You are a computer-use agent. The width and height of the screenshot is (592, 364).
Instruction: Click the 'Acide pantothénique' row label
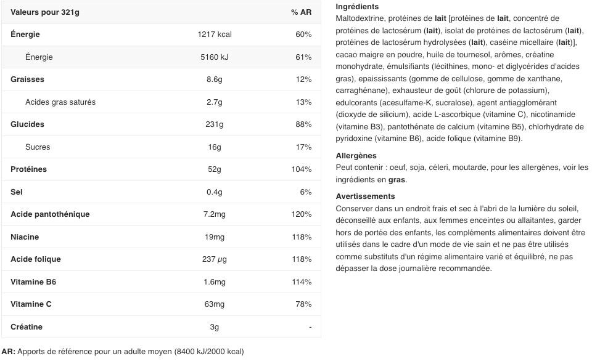(50, 214)
